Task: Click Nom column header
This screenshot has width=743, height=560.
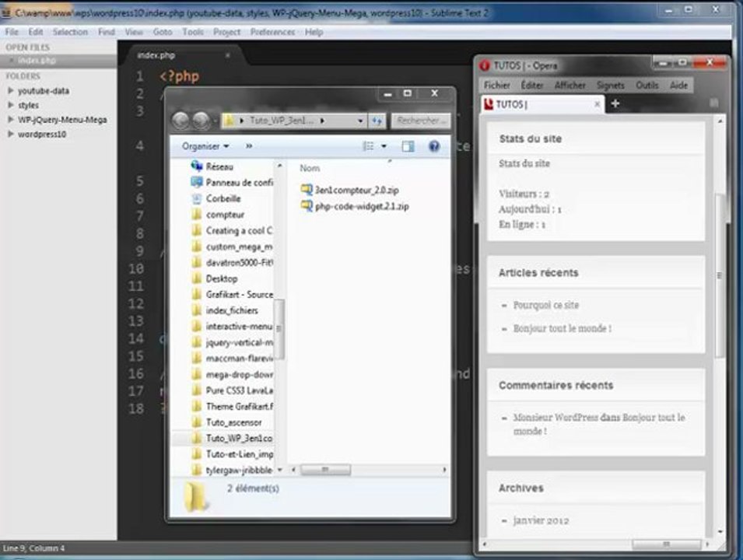Action: [x=310, y=168]
